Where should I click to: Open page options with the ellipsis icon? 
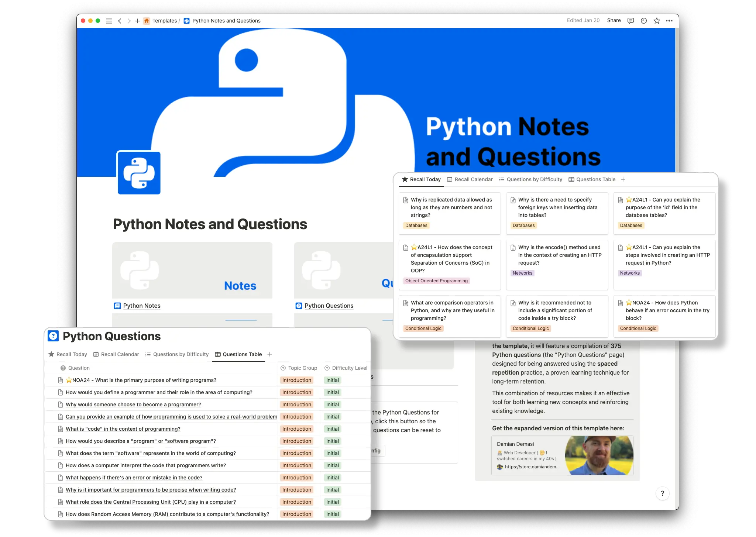(669, 21)
